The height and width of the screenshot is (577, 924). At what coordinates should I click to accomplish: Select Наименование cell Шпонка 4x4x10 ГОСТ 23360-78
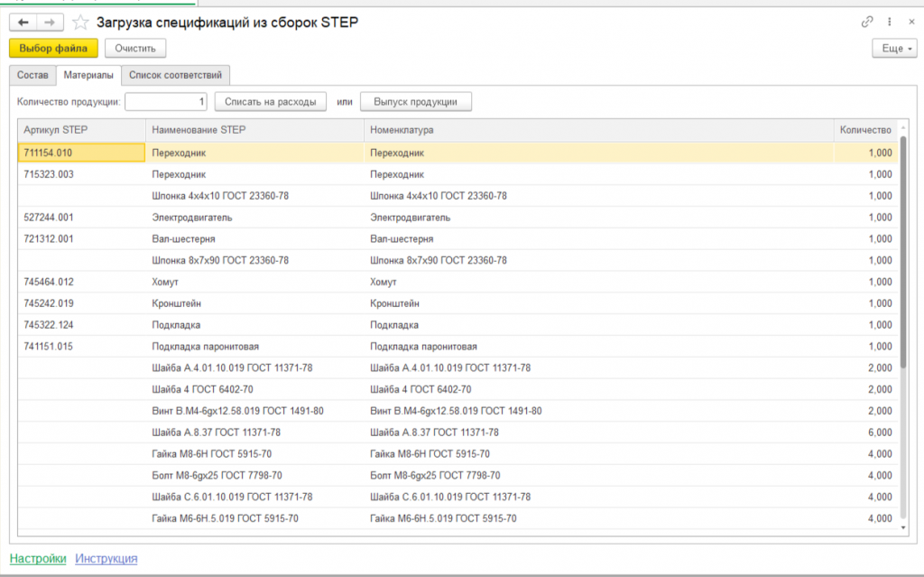(254, 196)
